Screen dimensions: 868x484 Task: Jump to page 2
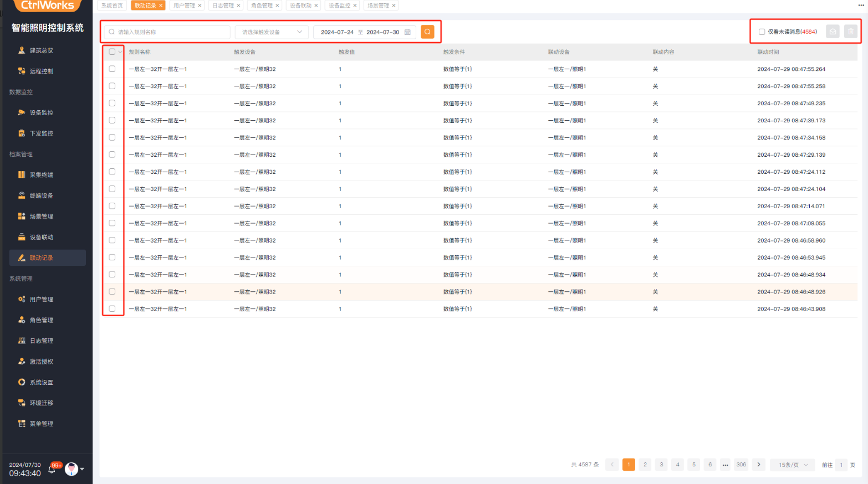coord(645,465)
